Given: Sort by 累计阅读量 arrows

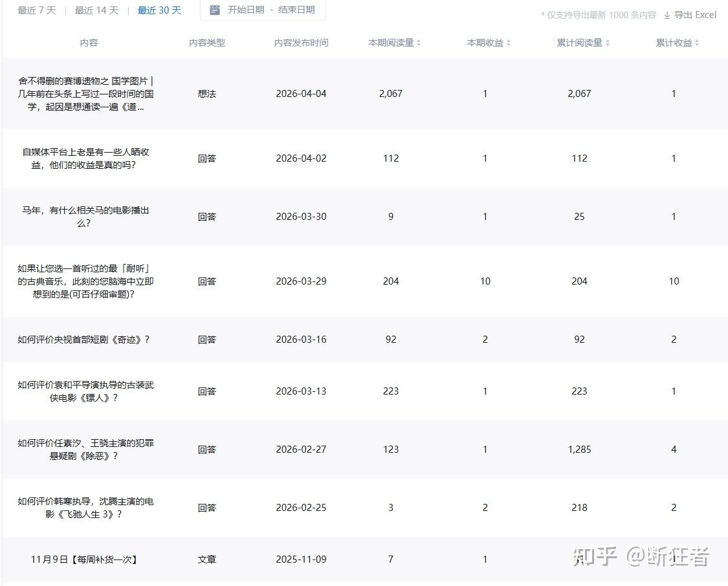Looking at the screenshot, I should [x=608, y=43].
